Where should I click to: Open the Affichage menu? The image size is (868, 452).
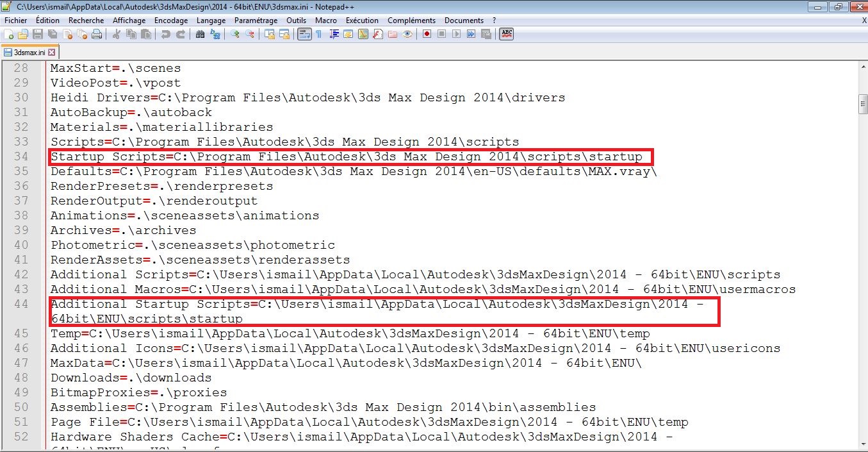[x=129, y=21]
